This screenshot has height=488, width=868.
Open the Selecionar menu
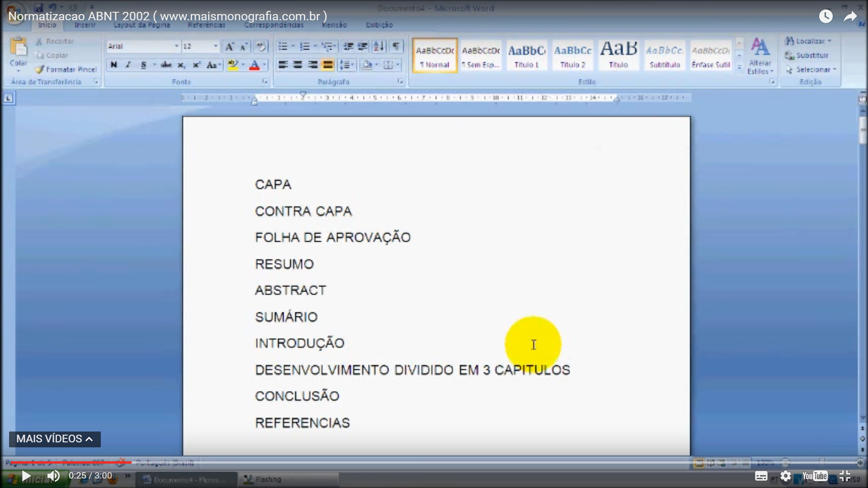click(x=811, y=70)
